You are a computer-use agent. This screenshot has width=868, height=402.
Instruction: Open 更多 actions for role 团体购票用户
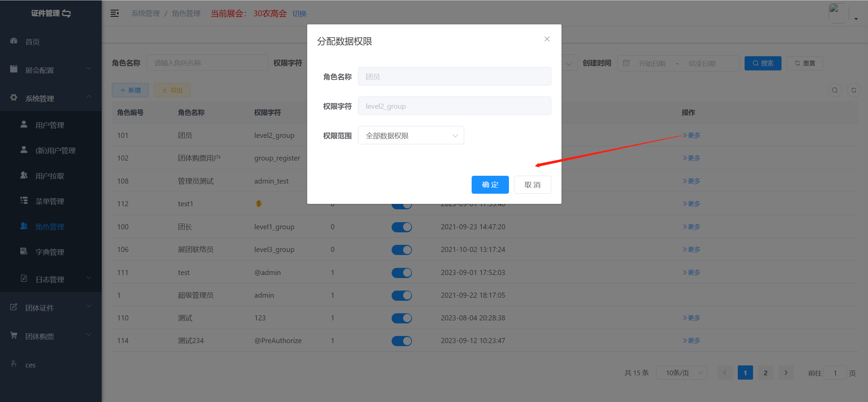(691, 158)
